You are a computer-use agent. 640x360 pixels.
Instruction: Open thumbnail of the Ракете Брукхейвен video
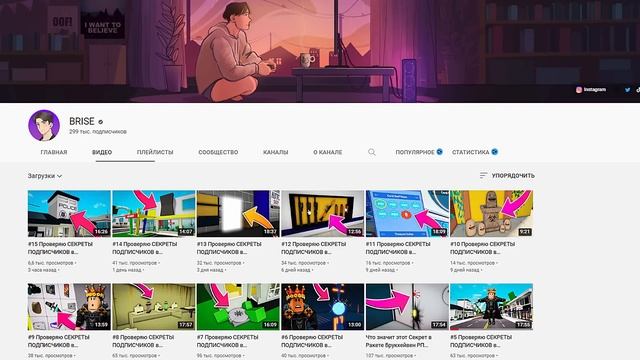point(407,307)
